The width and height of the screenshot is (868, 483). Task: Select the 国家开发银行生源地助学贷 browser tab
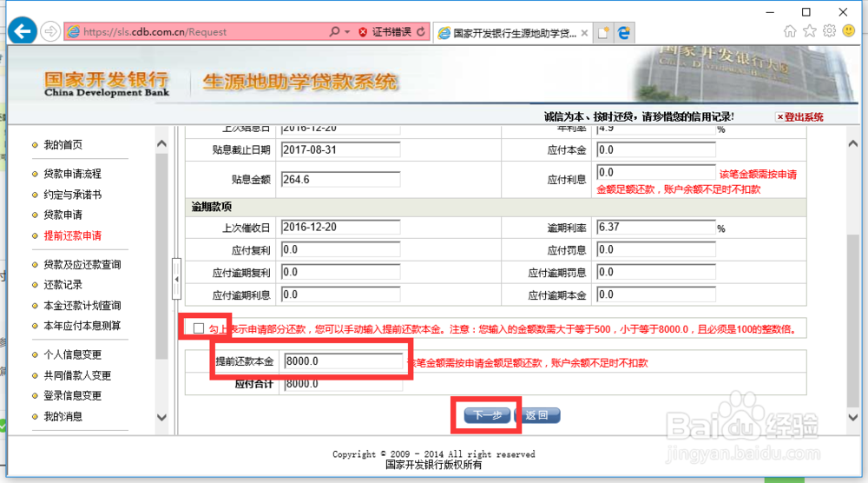click(513, 33)
